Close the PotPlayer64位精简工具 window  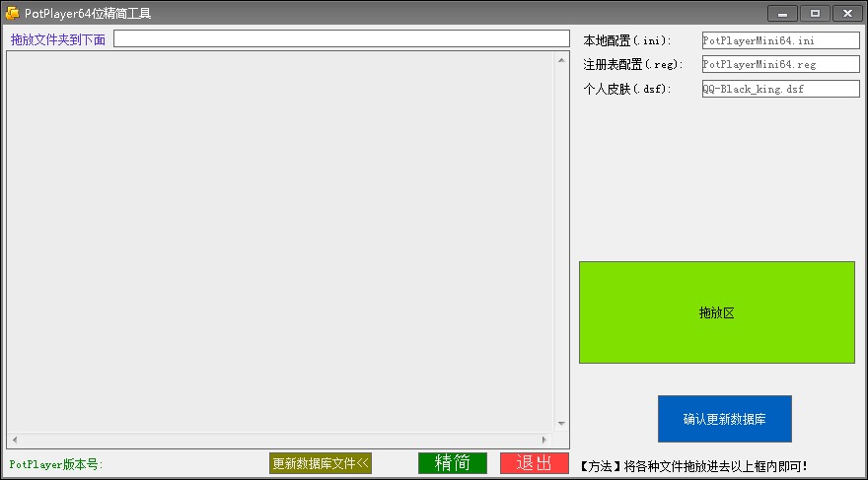pyautogui.click(x=847, y=13)
